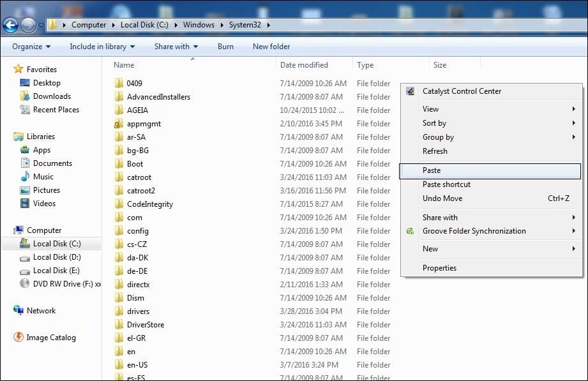Open the recent locations dropdown arrow
This screenshot has width=588, height=381.
tap(41, 25)
